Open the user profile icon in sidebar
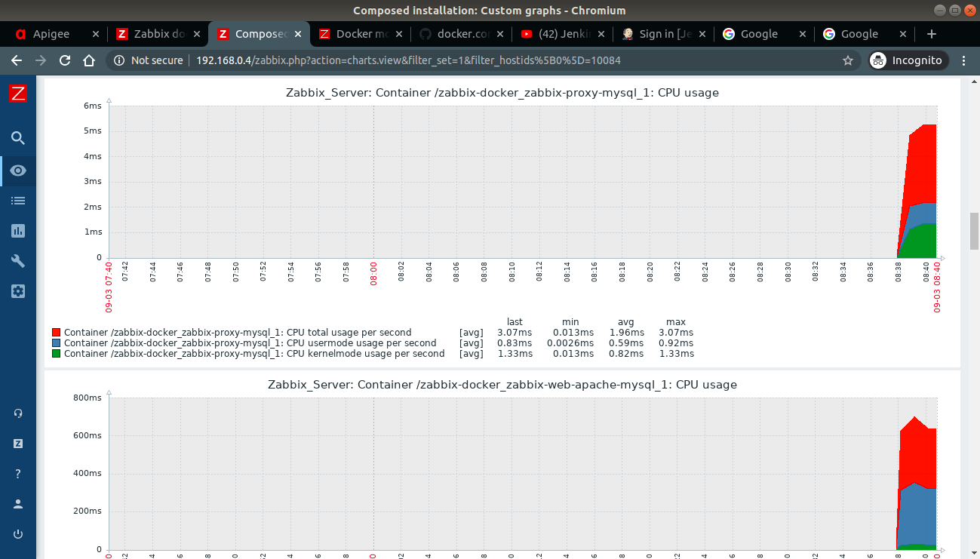This screenshot has width=980, height=559. pos(17,503)
